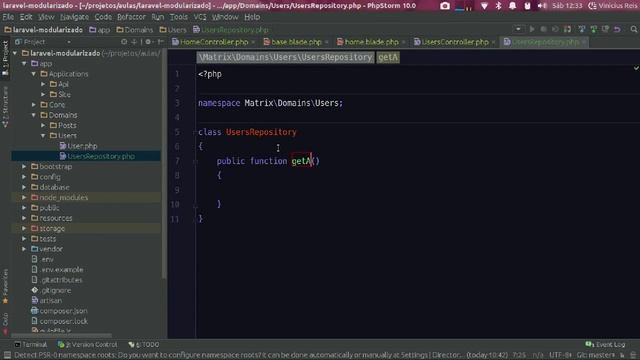The image size is (640, 360).
Task: Open the TODO tool window
Action: 144,344
